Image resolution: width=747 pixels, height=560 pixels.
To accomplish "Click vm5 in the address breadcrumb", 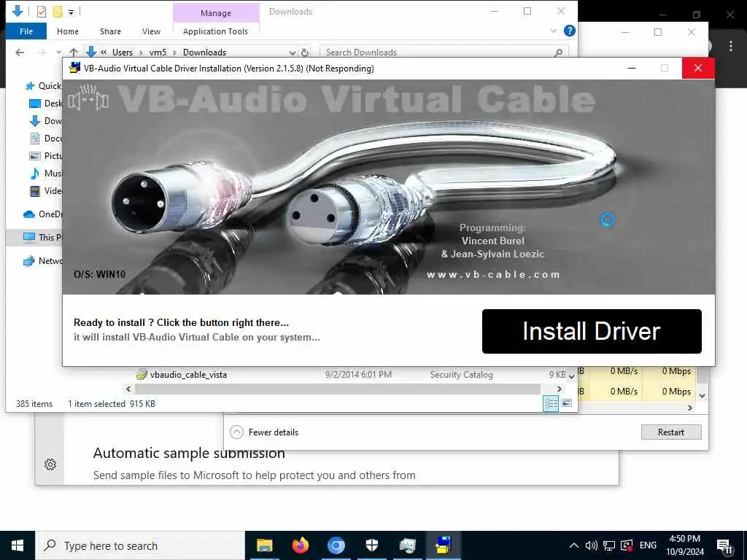I will pos(158,52).
